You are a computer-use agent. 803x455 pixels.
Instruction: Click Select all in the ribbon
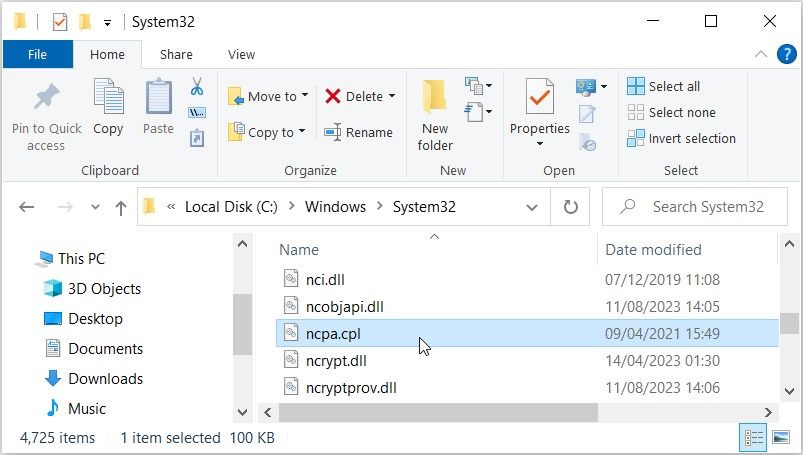664,86
